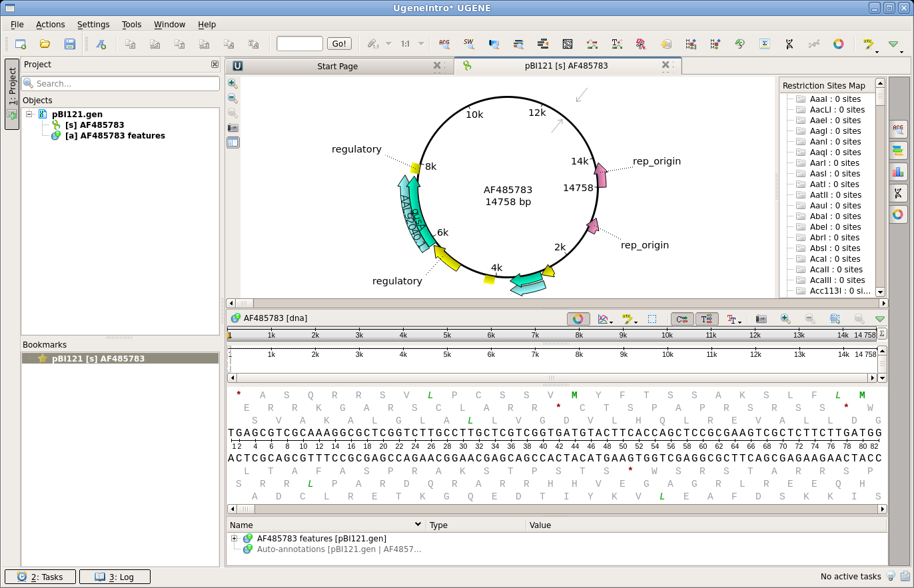Open the File menu
This screenshot has width=914, height=588.
pyautogui.click(x=17, y=24)
